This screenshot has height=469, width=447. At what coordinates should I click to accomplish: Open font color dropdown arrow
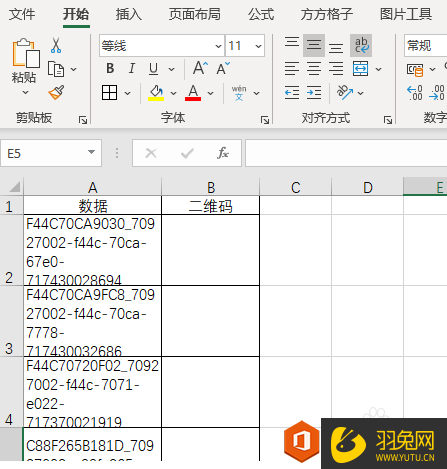210,93
